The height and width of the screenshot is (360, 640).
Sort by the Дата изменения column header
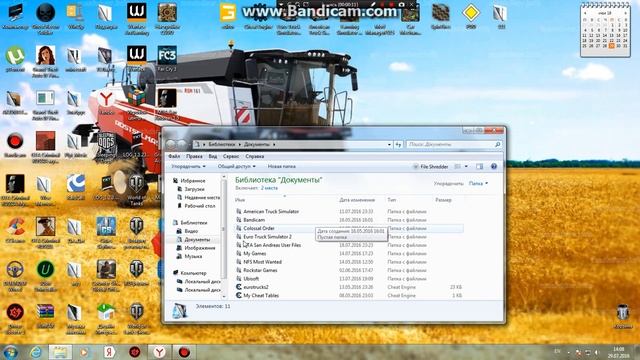tap(357, 200)
